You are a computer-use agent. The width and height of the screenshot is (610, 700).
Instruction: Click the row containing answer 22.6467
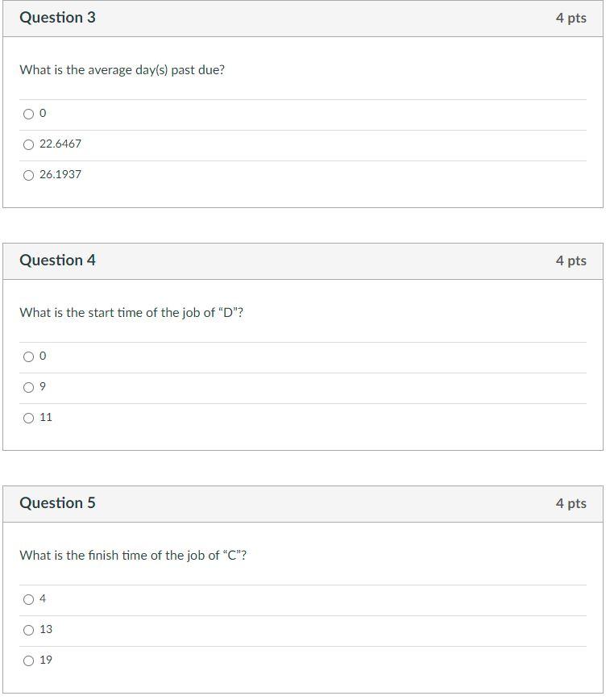[x=242, y=144]
